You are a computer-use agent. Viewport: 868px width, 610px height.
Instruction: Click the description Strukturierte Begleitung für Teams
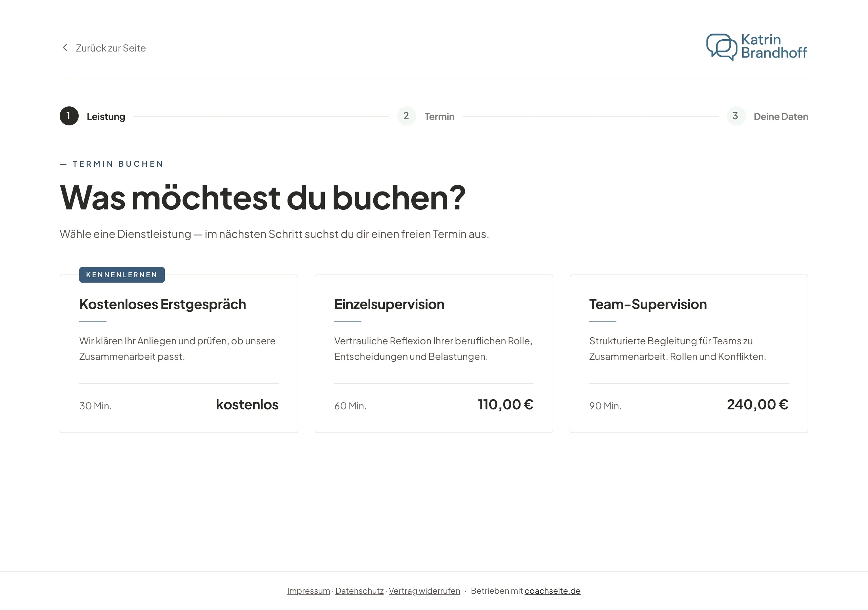pyautogui.click(x=677, y=349)
